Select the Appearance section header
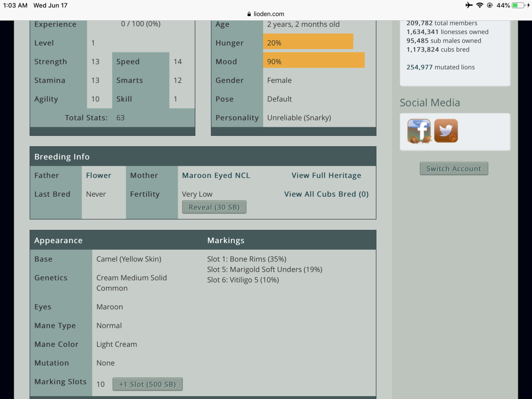 58,241
